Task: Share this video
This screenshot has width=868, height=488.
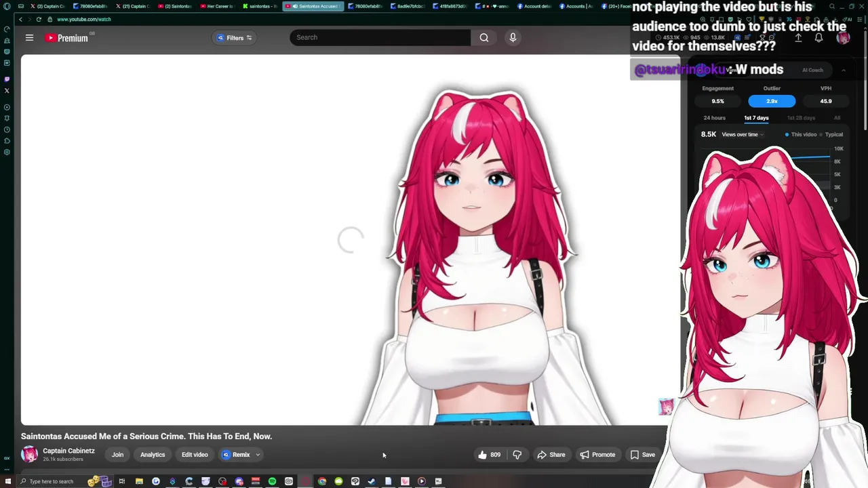Action: click(551, 455)
